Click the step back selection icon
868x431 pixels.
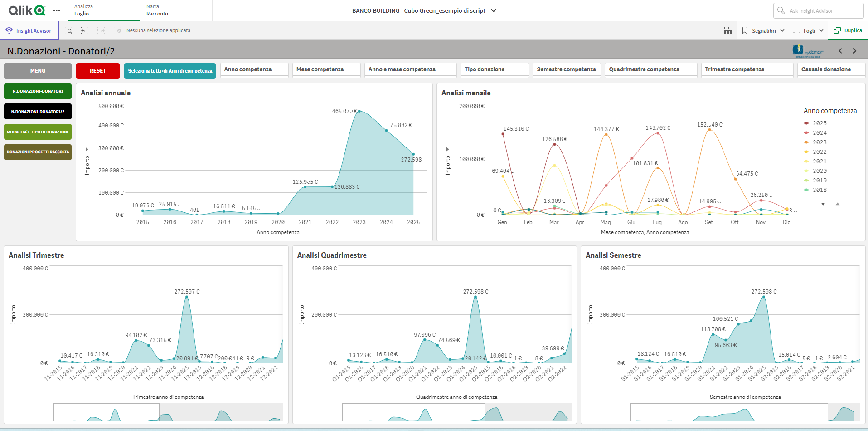(x=85, y=30)
